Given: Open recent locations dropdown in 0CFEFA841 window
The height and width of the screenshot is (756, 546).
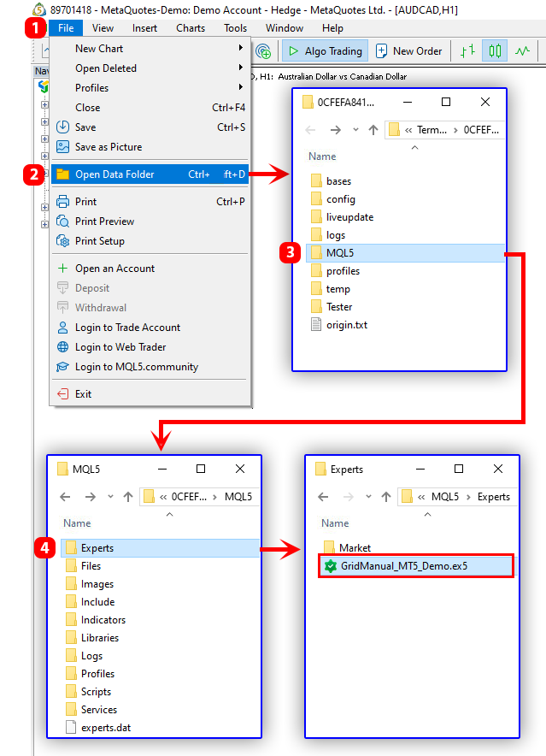Looking at the screenshot, I should click(x=355, y=130).
